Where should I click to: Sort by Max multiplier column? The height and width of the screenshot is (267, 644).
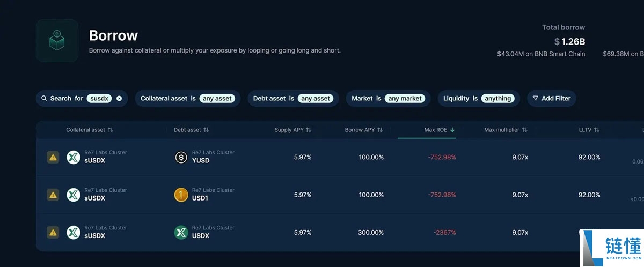[x=506, y=130]
